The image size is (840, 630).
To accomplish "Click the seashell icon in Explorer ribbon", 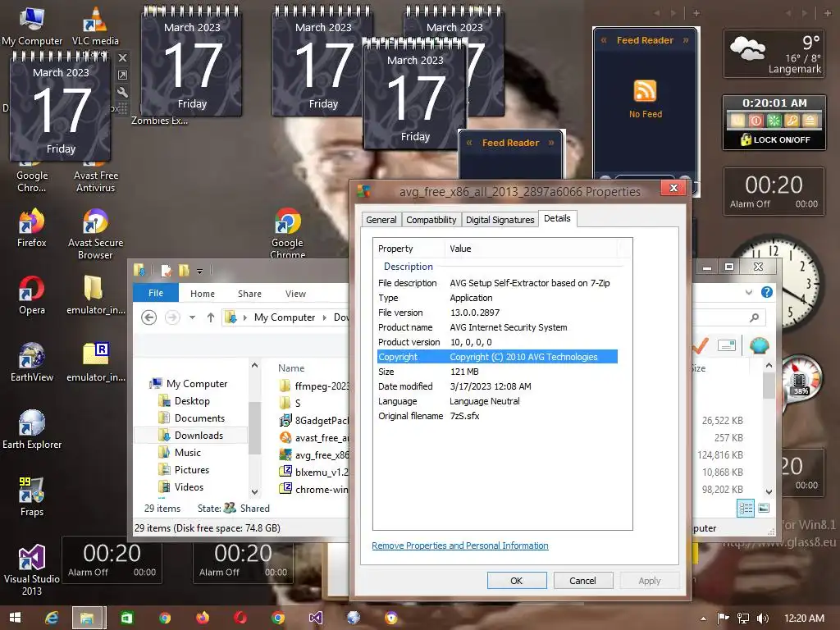I will (x=759, y=346).
